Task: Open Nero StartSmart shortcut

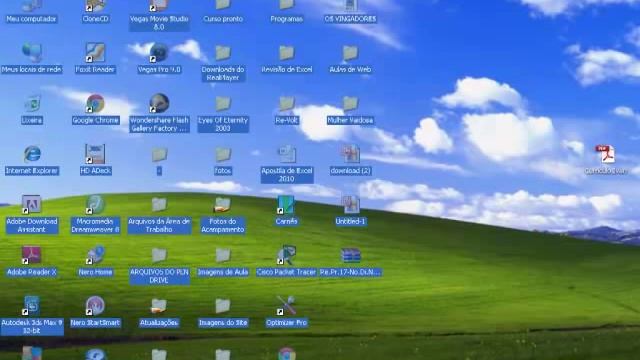Action: pos(95,306)
